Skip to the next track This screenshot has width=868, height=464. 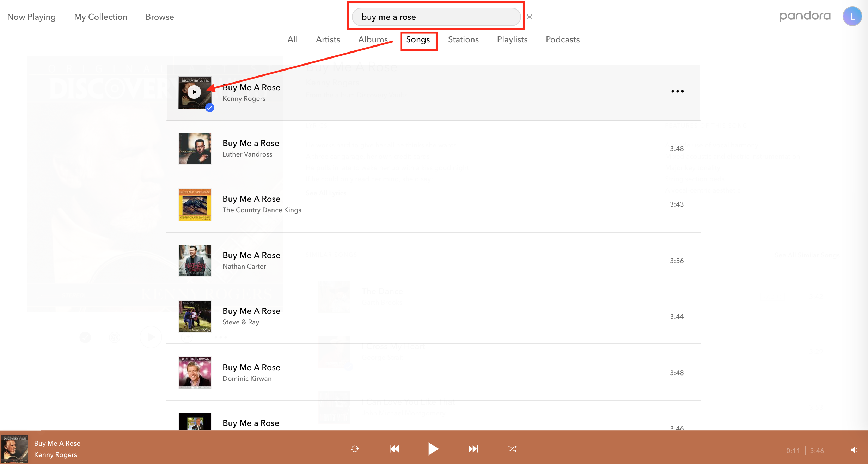click(x=473, y=448)
